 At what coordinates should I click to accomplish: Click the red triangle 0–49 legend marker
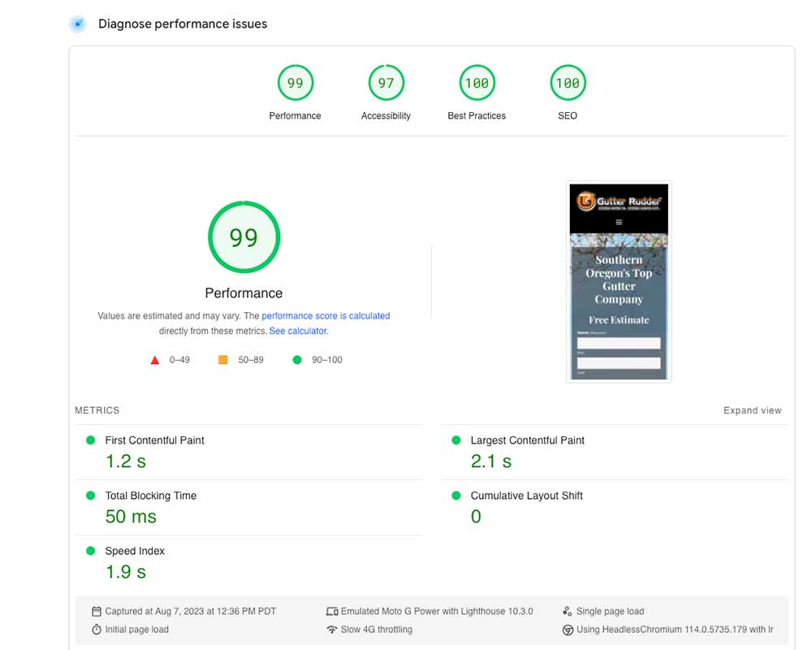pos(155,360)
